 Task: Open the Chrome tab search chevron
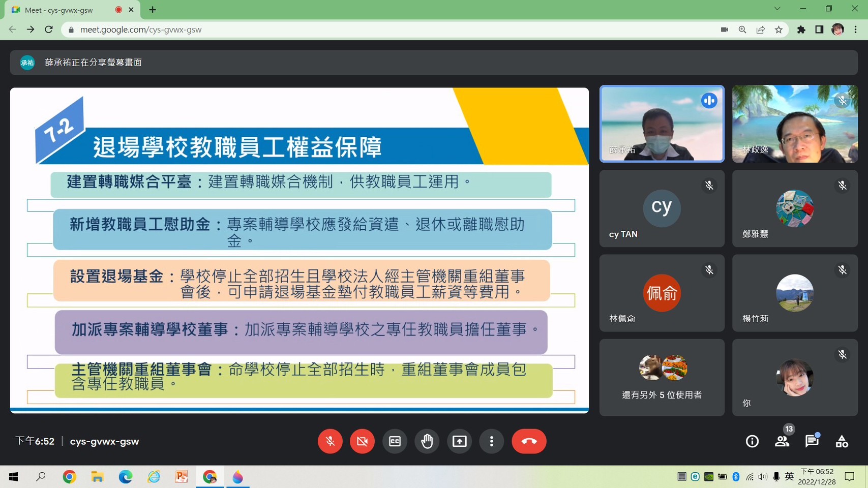point(777,9)
